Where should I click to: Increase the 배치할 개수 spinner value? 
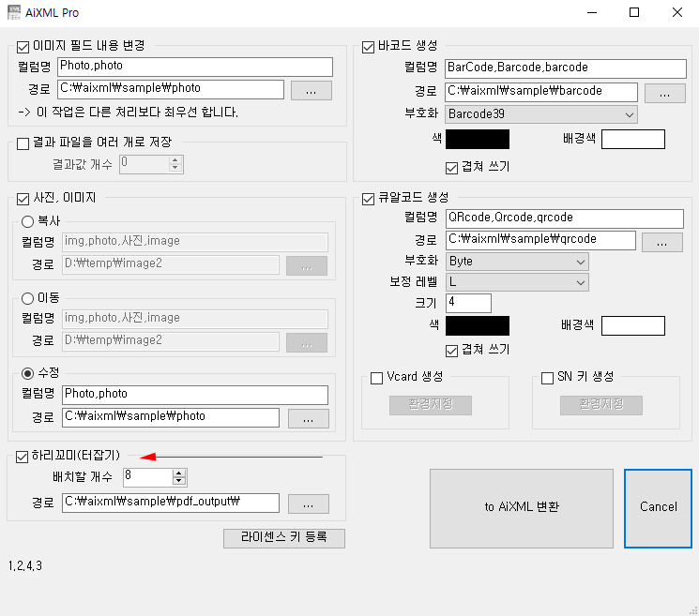click(180, 473)
